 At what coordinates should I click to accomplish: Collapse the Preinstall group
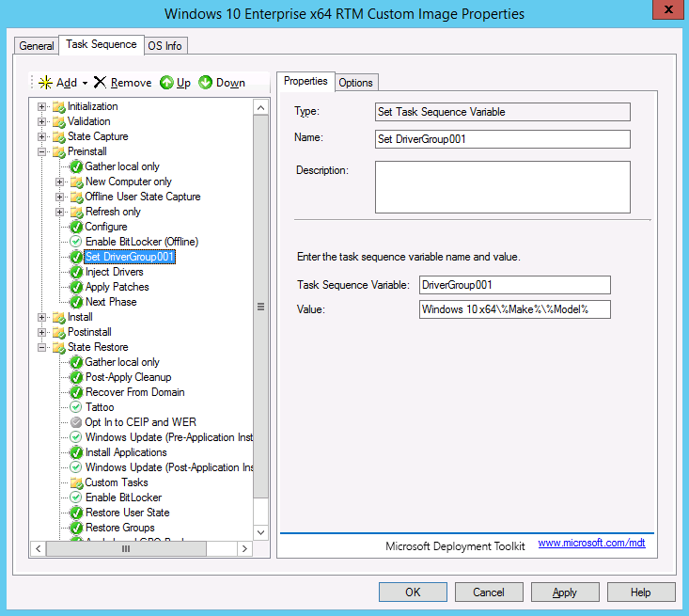(41, 151)
